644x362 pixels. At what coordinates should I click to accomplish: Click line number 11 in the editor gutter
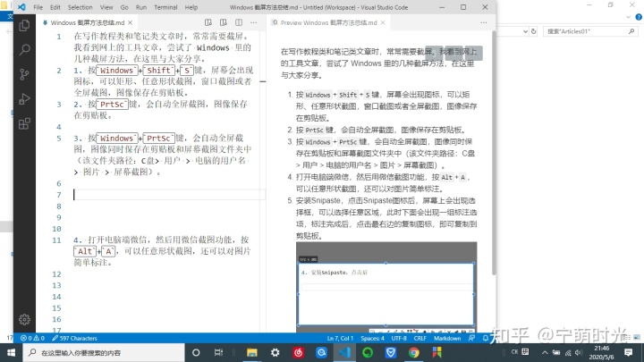56,240
